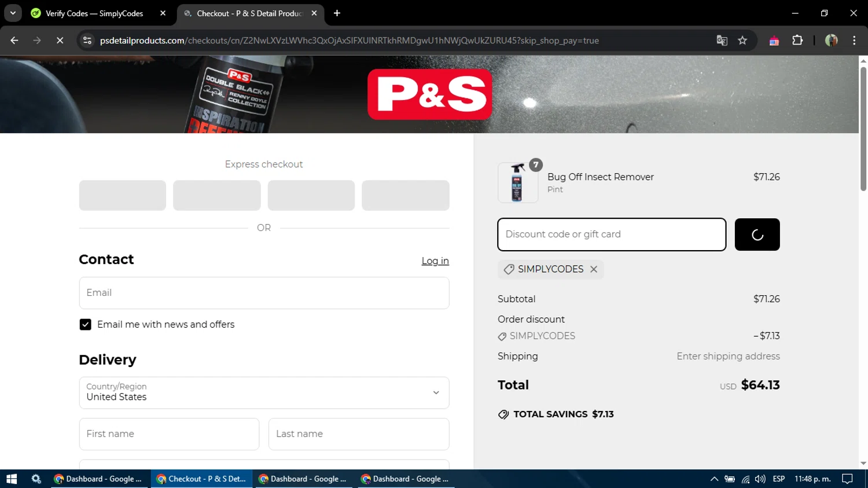
Task: Translate this page icon
Action: pyautogui.click(x=722, y=41)
